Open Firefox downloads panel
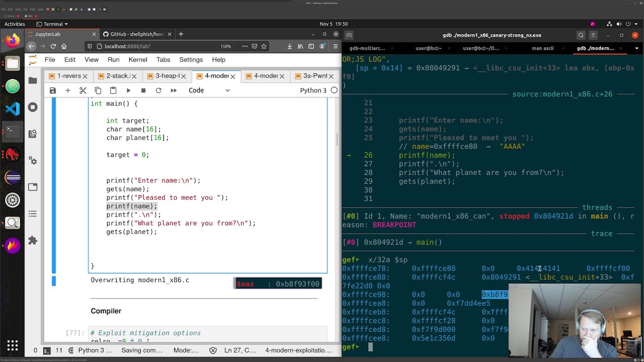This screenshot has height=362, width=644. click(x=290, y=46)
